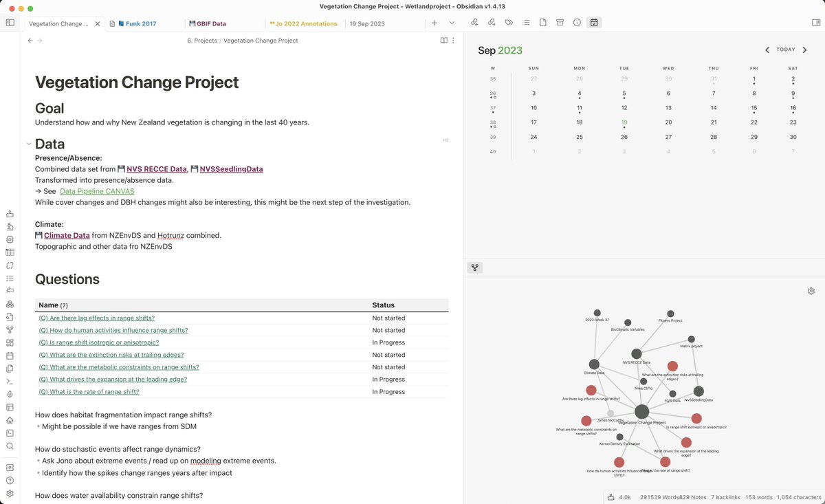The width and height of the screenshot is (825, 504).
Task: Open 'Is range shift isotropic or anisotropic?' link
Action: click(x=98, y=342)
